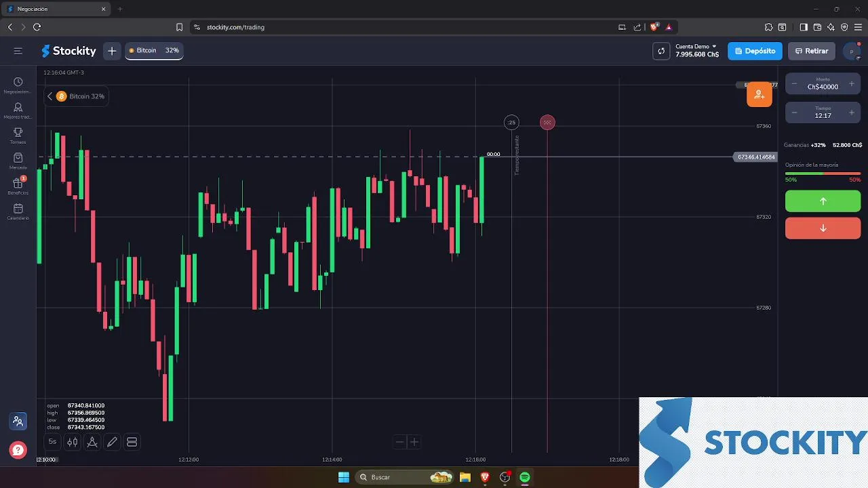Open the social trading people icon

point(18,422)
